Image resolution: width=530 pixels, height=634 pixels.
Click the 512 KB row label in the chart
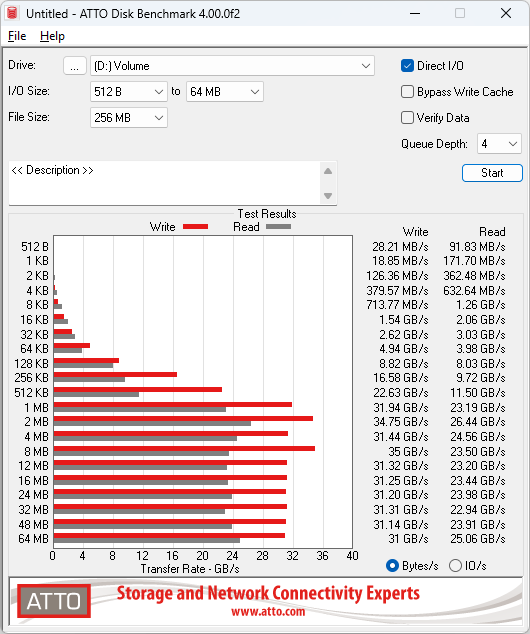31,393
